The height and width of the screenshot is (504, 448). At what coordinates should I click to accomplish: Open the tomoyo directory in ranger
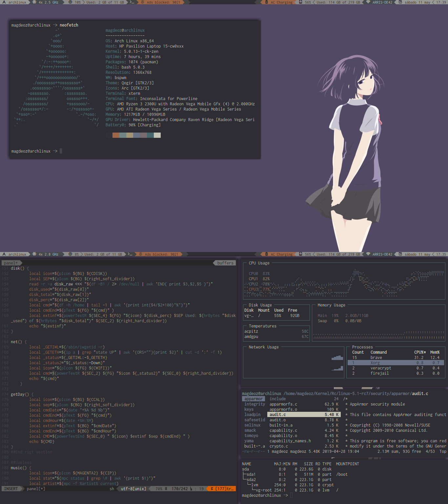tap(251, 436)
